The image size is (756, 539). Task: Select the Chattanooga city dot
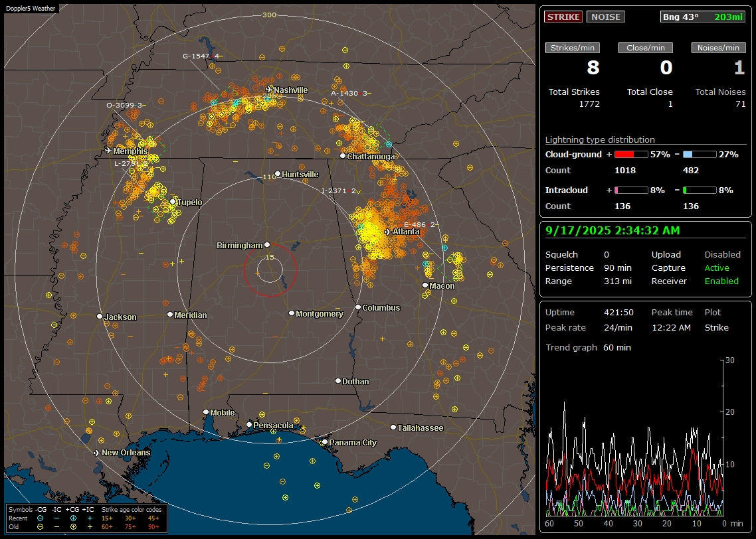[343, 155]
